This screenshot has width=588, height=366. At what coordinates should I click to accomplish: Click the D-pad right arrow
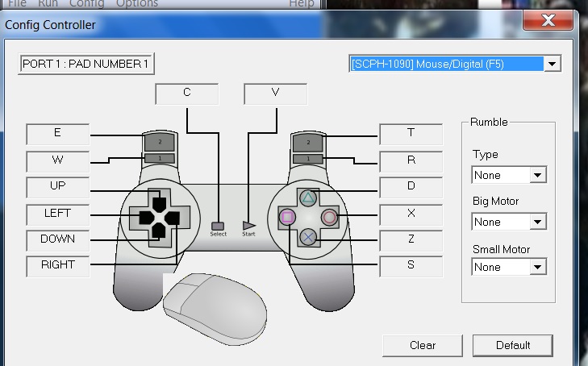click(173, 218)
